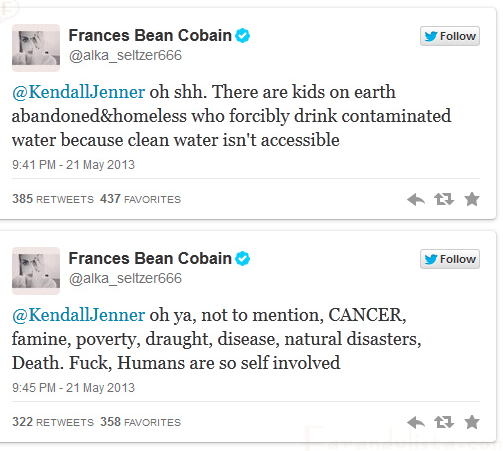Follow Frances Bean Cobain from second tweet

[x=450, y=259]
